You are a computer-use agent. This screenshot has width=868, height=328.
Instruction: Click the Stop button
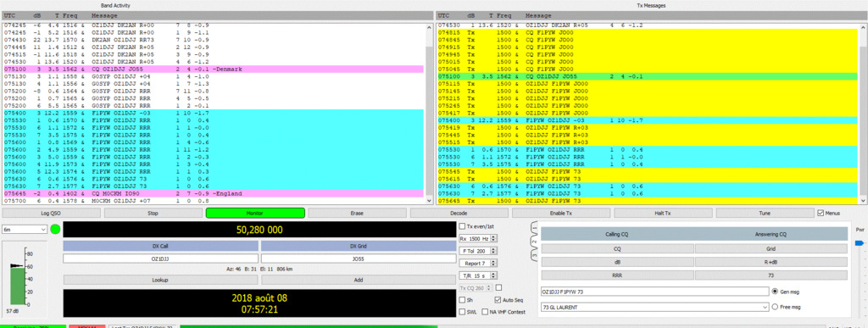coord(153,213)
